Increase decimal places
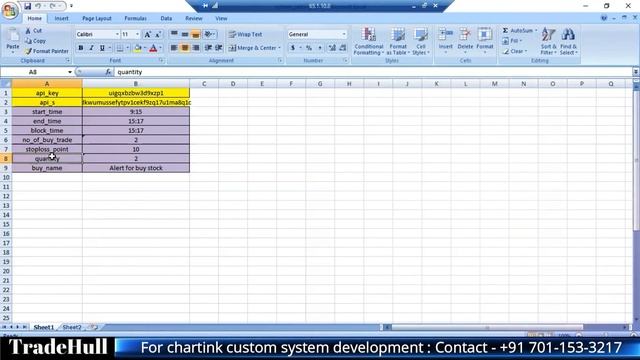 click(332, 48)
